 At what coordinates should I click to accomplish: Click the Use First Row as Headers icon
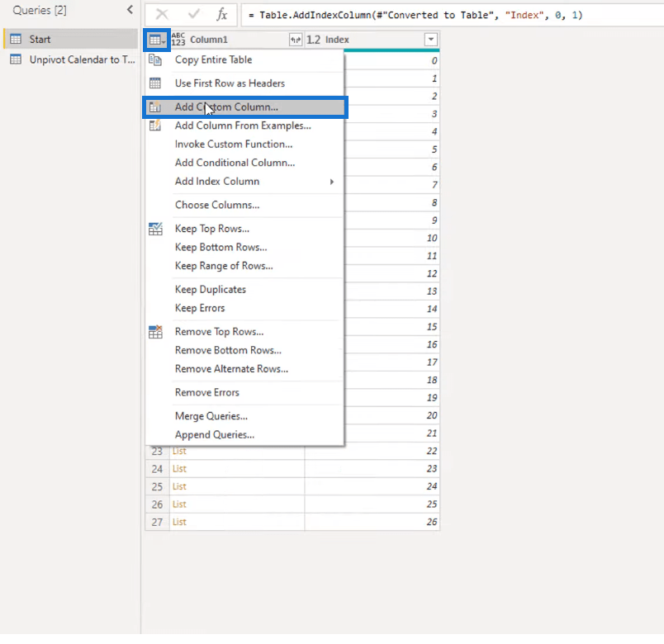pos(155,83)
